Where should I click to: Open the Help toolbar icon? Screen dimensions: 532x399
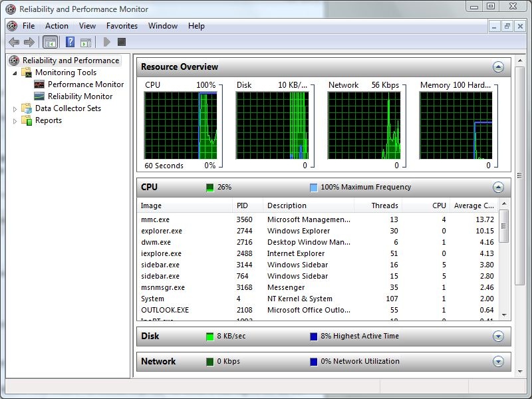[x=70, y=42]
